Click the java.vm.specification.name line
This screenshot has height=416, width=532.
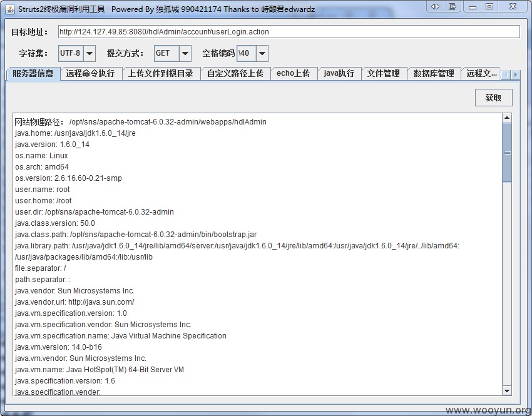pyautogui.click(x=121, y=336)
